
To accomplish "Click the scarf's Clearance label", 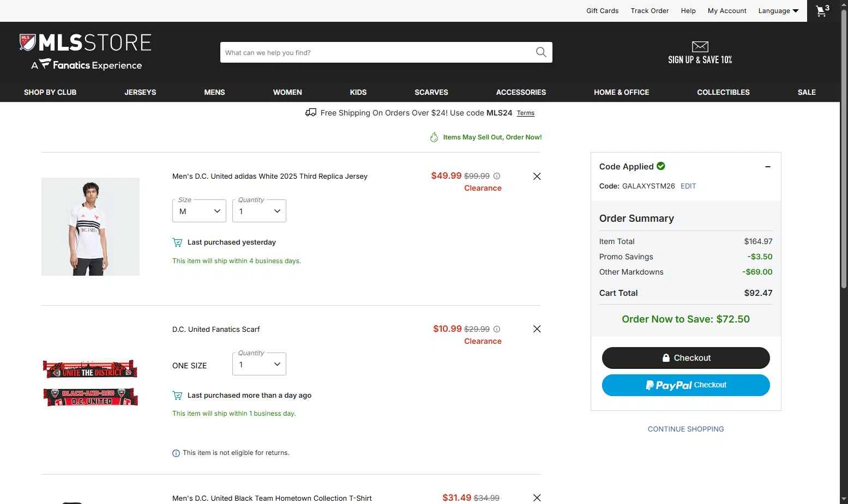I will point(483,341).
